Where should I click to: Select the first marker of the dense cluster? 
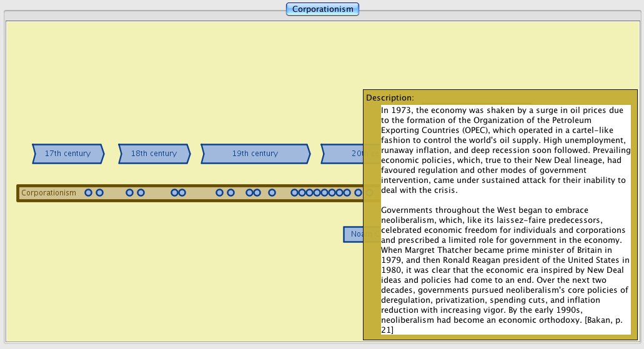pos(295,193)
